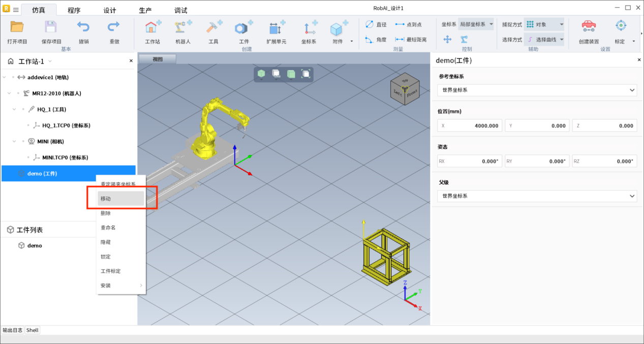
Task: Open the 父级 coordinate dropdown
Action: coord(537,196)
